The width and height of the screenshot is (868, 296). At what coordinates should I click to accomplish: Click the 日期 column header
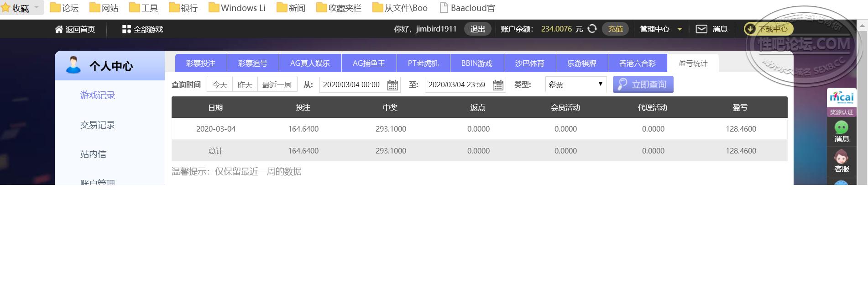(x=215, y=107)
